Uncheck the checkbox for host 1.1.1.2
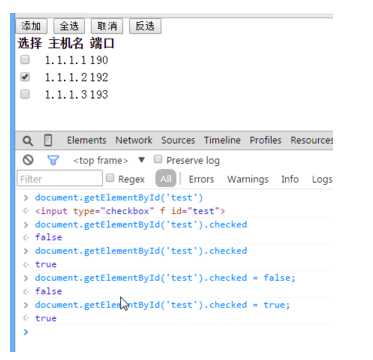Viewport: 373px width, 360px height. pos(25,77)
